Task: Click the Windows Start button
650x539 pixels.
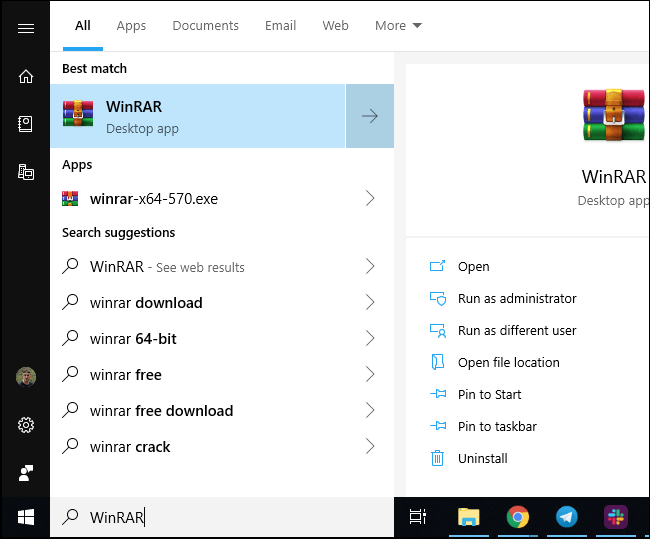Action: tap(26, 517)
